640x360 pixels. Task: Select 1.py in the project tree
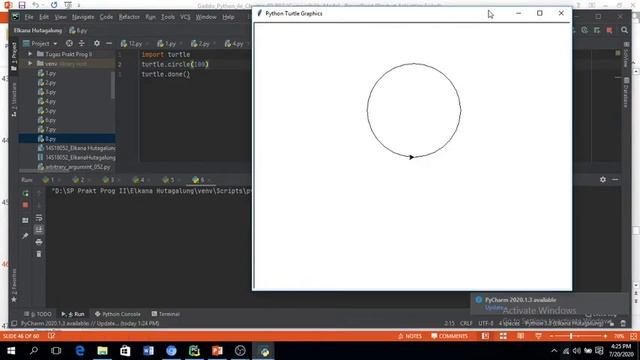click(47, 73)
